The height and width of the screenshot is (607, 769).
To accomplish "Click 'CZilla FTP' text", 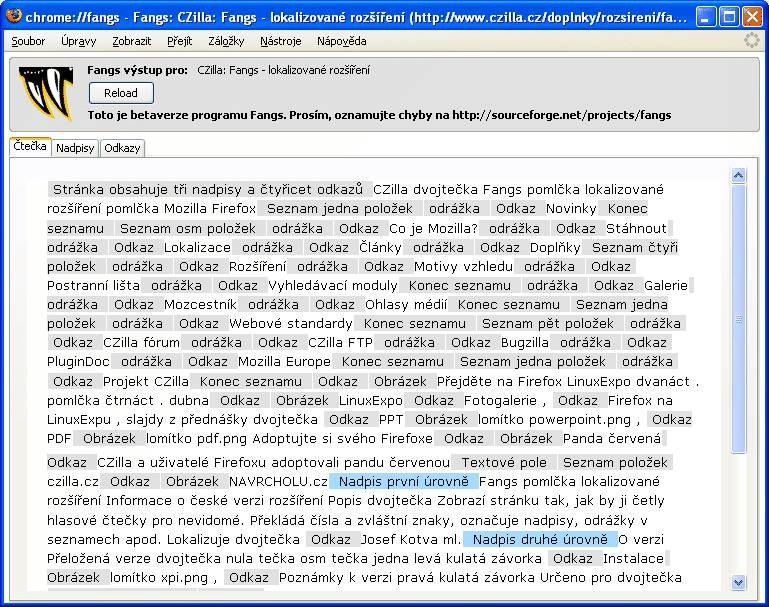I will pos(340,343).
